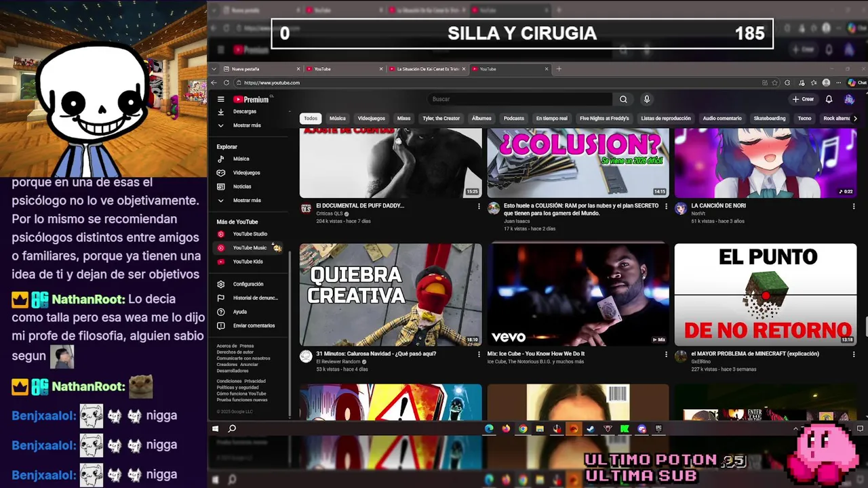Open YouTube notifications bell
Viewport: 868px width, 488px height.
(829, 99)
